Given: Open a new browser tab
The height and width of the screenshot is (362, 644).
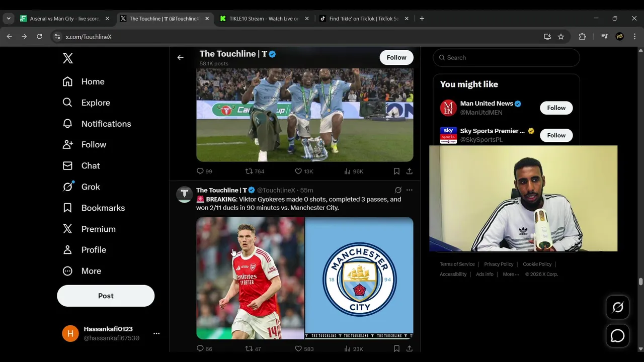Looking at the screenshot, I should pyautogui.click(x=422, y=19).
